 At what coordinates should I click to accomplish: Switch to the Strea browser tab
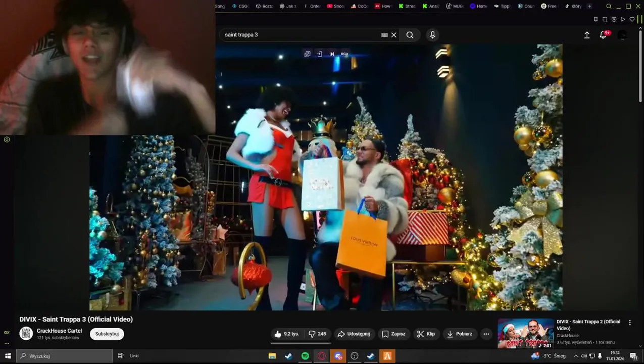coord(407,6)
